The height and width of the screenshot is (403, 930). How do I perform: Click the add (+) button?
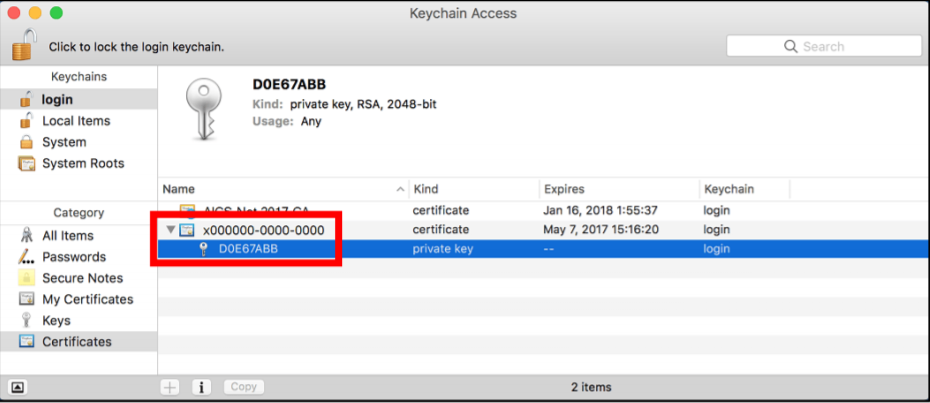pos(171,387)
